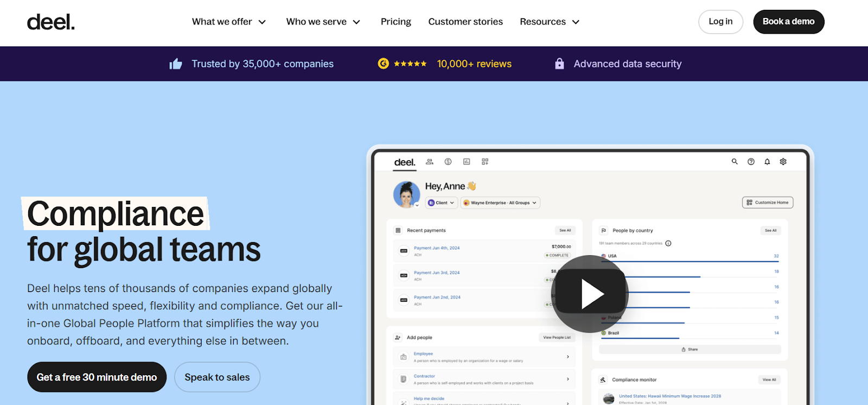Click Get a free 30 minute demo
This screenshot has height=405, width=868.
click(97, 377)
